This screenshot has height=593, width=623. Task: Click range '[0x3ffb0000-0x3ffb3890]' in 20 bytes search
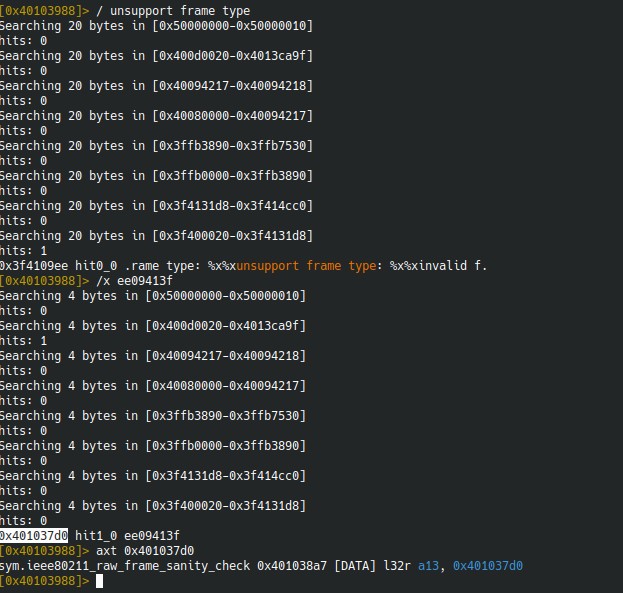233,176
